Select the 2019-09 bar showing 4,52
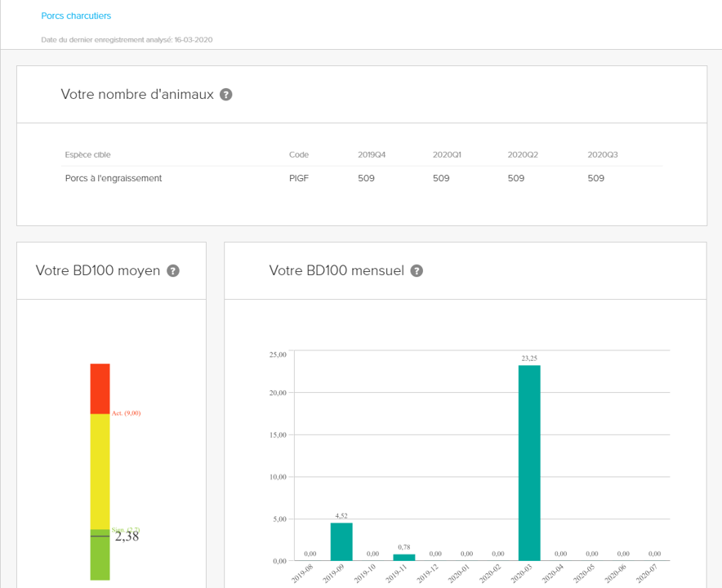Viewport: 722px width, 588px height. point(341,541)
